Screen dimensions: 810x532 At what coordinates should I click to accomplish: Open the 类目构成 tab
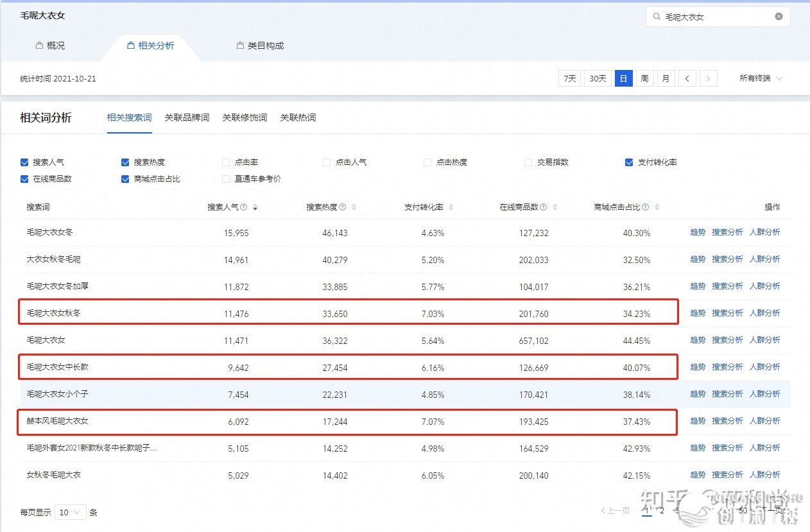(260, 46)
